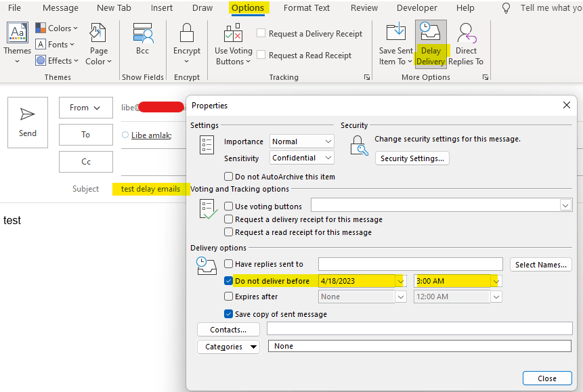
Task: Open the Categories dropdown button
Action: tap(228, 347)
